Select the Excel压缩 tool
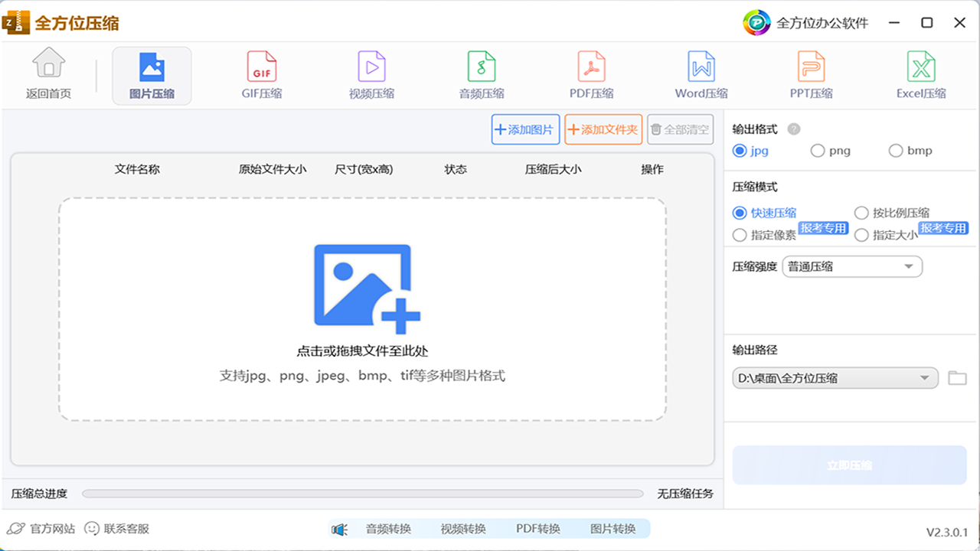The height and width of the screenshot is (551, 980). pos(920,74)
